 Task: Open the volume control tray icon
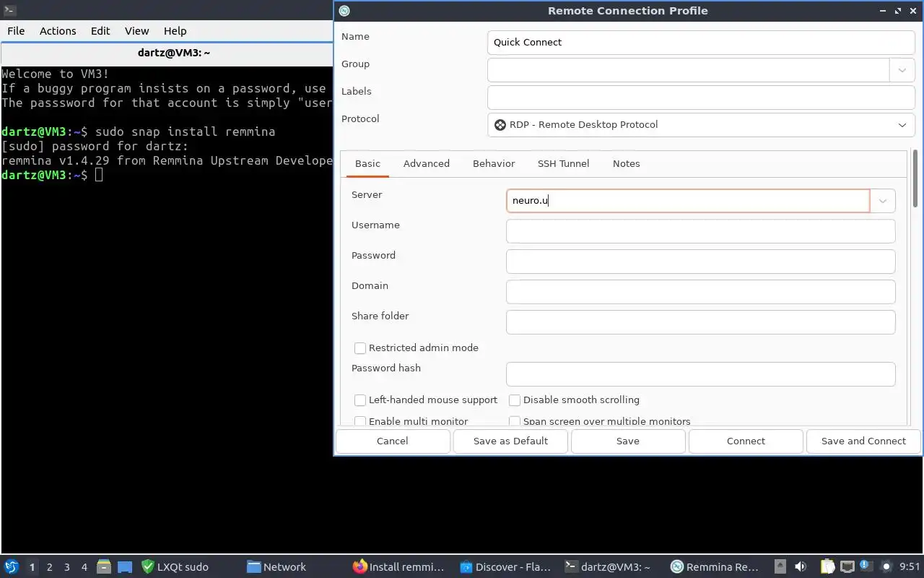[x=801, y=567]
